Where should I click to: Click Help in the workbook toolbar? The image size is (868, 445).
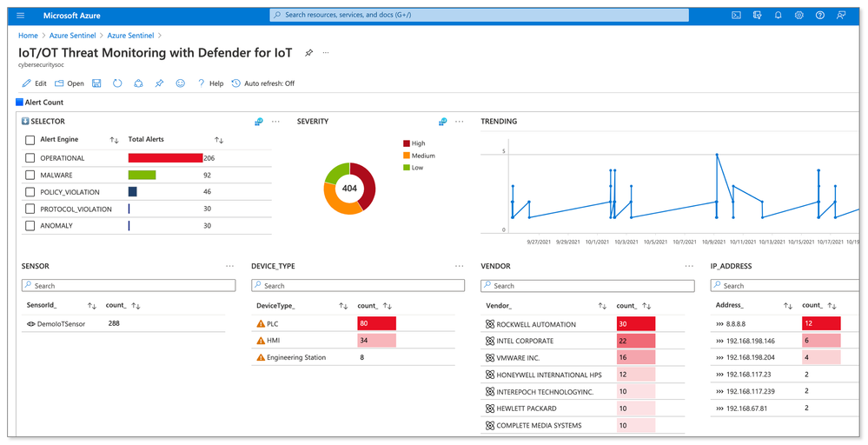tap(210, 83)
